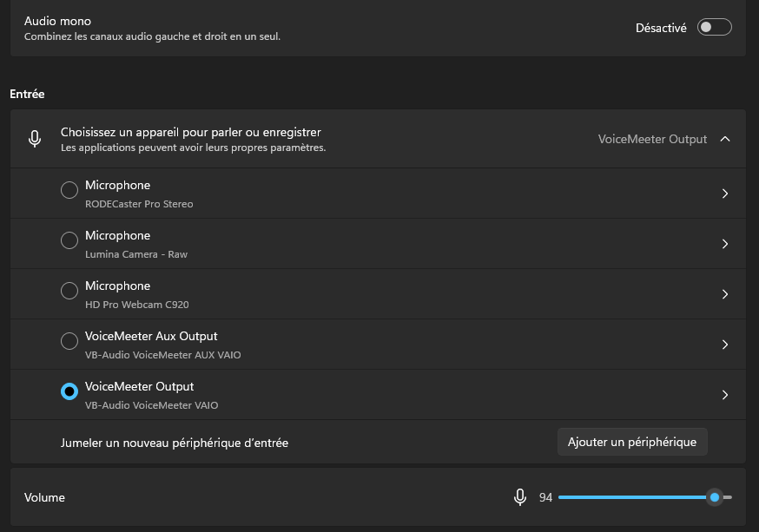The width and height of the screenshot is (759, 532).
Task: Select HD Pro Webcam C920 microphone radio button
Action: (69, 291)
